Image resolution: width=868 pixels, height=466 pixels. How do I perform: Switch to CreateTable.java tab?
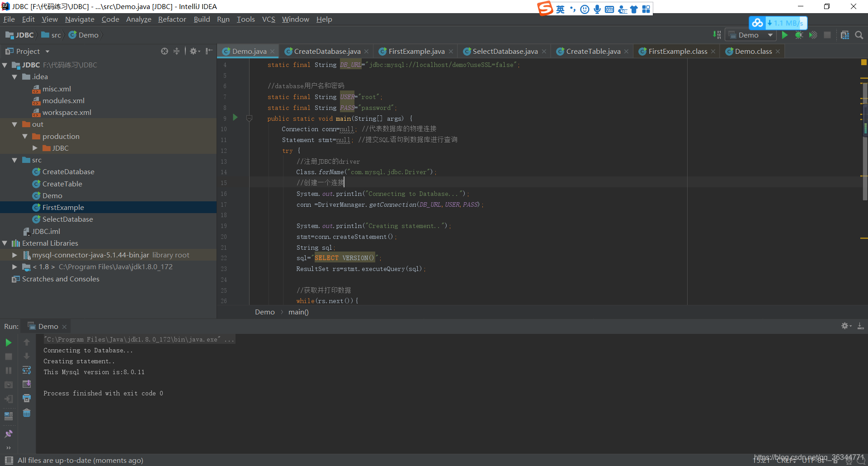point(593,51)
